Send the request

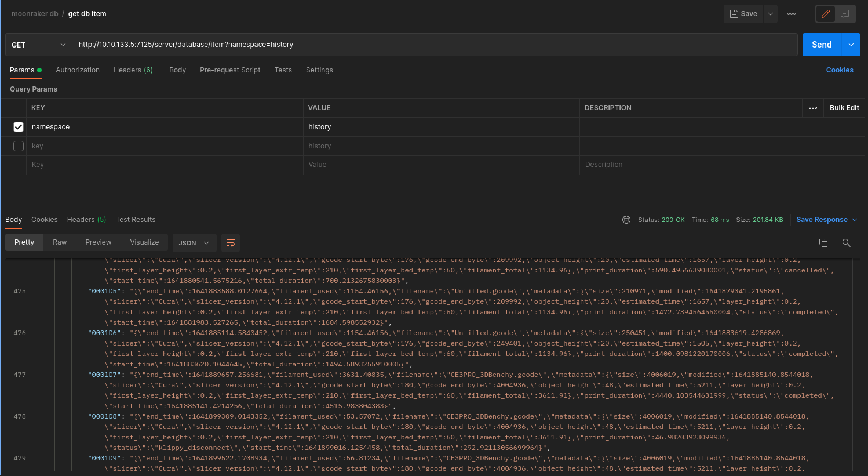point(822,44)
